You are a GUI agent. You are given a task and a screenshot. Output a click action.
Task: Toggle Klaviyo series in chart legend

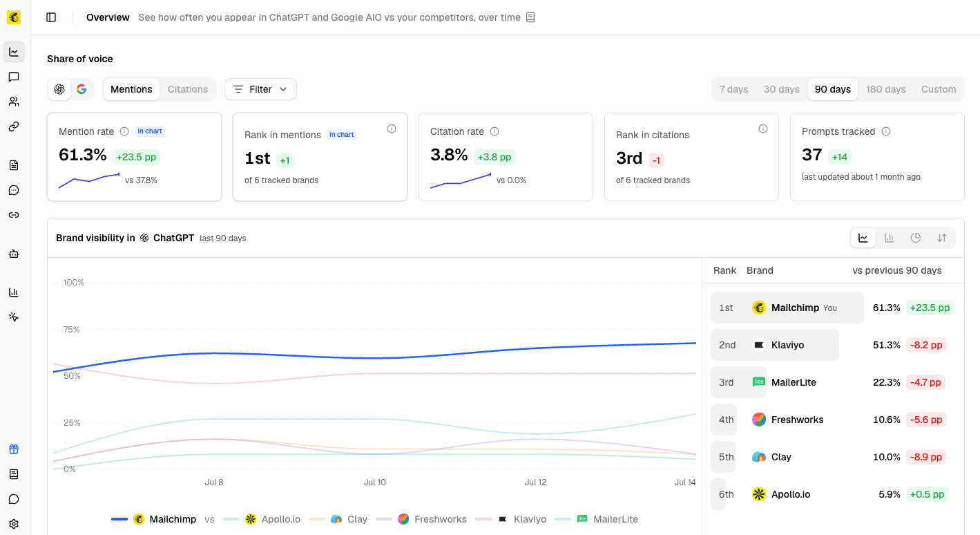tap(511, 519)
